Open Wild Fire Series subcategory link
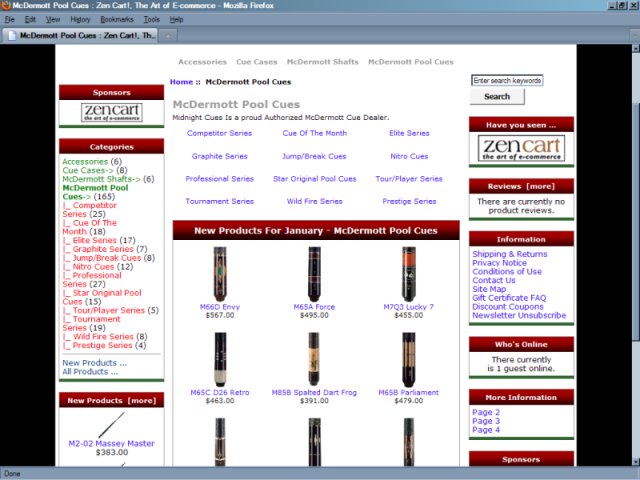The width and height of the screenshot is (640, 480). (314, 201)
